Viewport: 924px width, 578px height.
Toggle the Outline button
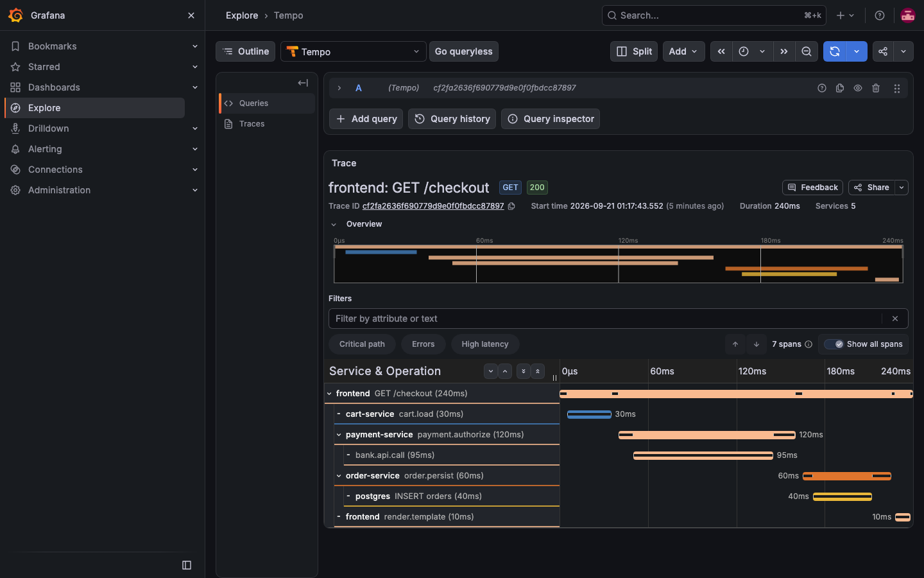(x=246, y=51)
